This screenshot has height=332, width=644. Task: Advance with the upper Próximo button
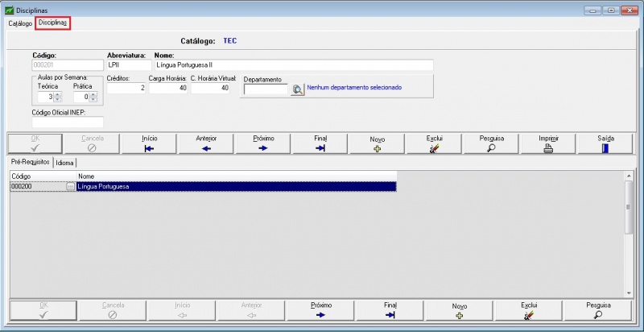coord(263,143)
